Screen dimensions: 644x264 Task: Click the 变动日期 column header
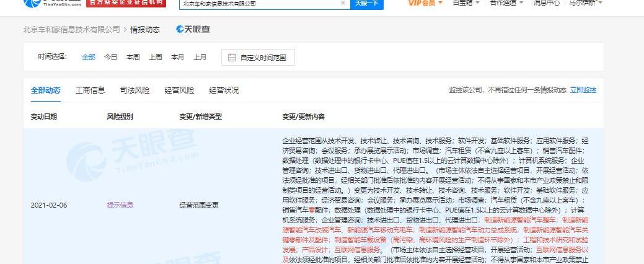44,117
